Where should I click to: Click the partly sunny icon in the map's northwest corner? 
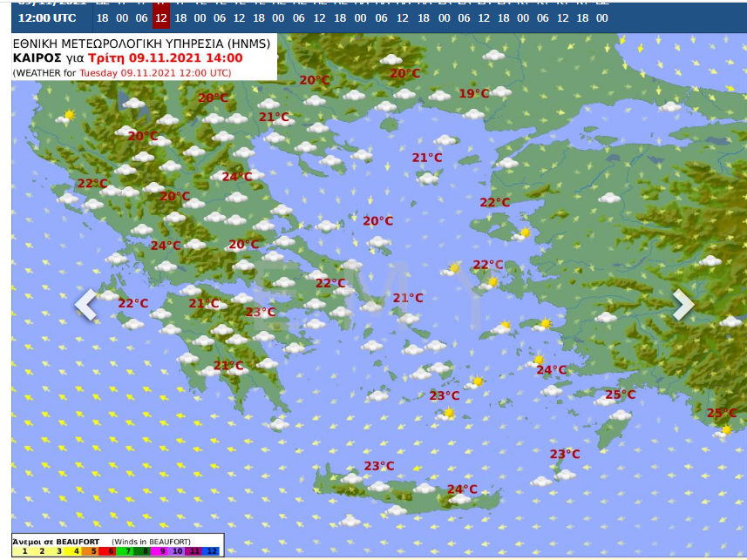tap(66, 116)
